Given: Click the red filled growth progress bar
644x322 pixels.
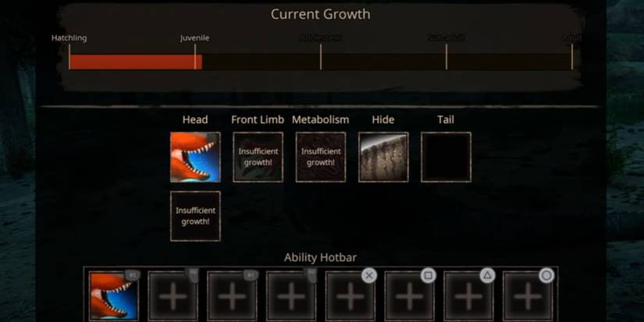Looking at the screenshot, I should pyautogui.click(x=136, y=62).
